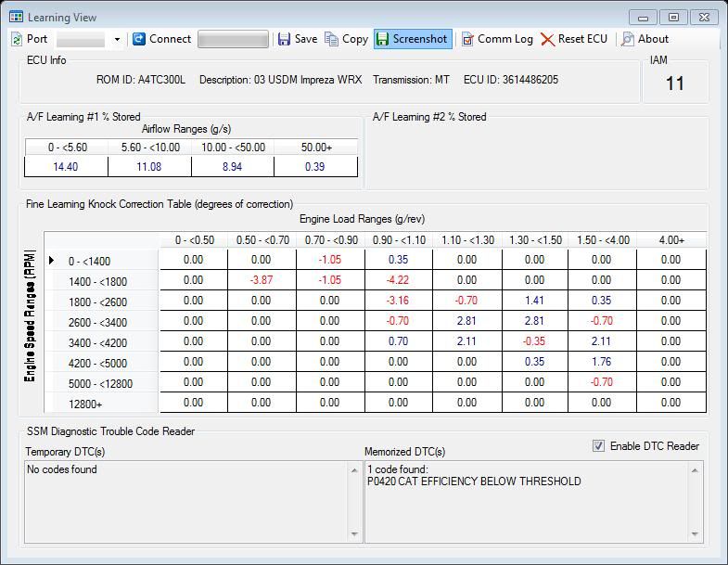Click the Save toolbar button
Image resolution: width=728 pixels, height=565 pixels.
298,39
